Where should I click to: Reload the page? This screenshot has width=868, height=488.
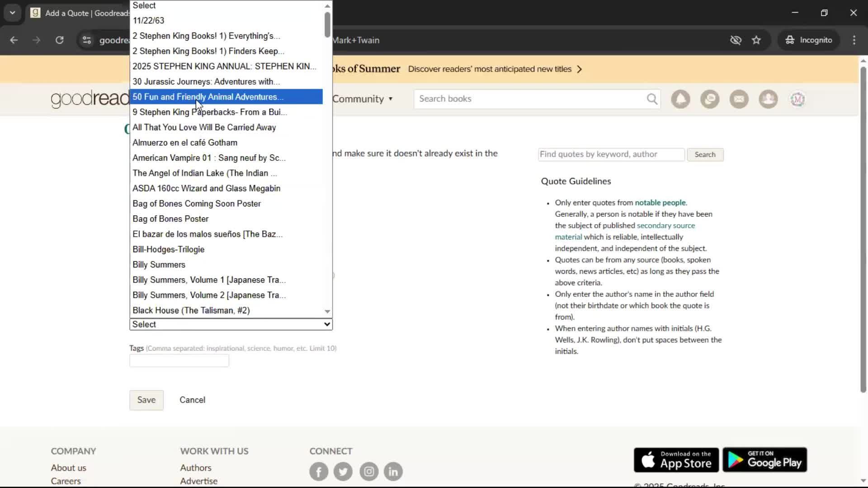(59, 40)
